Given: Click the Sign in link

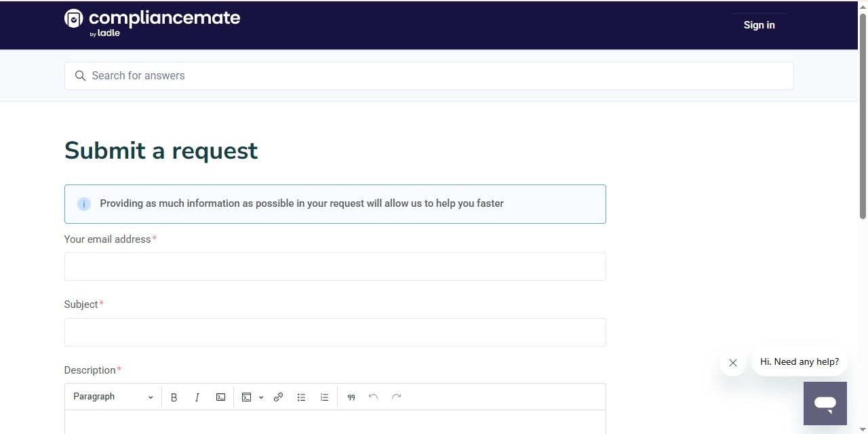Looking at the screenshot, I should tap(759, 25).
